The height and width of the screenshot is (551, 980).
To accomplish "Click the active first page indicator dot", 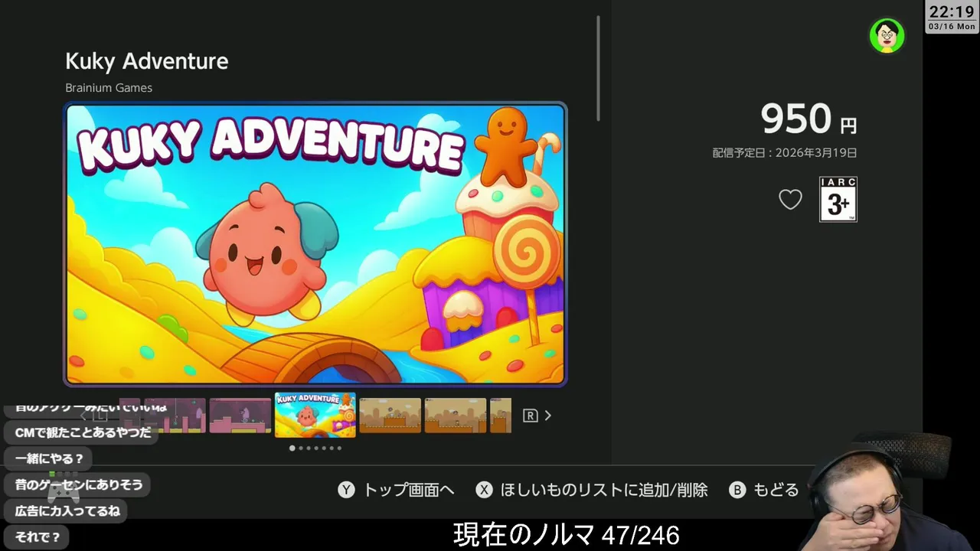I will (292, 448).
